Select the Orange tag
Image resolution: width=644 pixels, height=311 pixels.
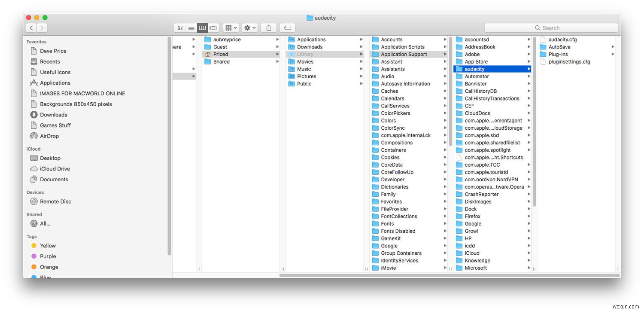(x=49, y=267)
